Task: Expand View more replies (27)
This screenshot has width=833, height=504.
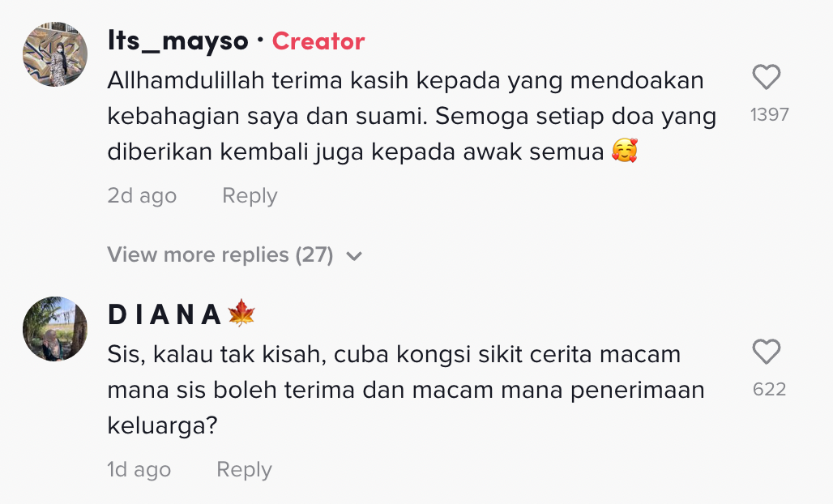Action: [x=220, y=255]
